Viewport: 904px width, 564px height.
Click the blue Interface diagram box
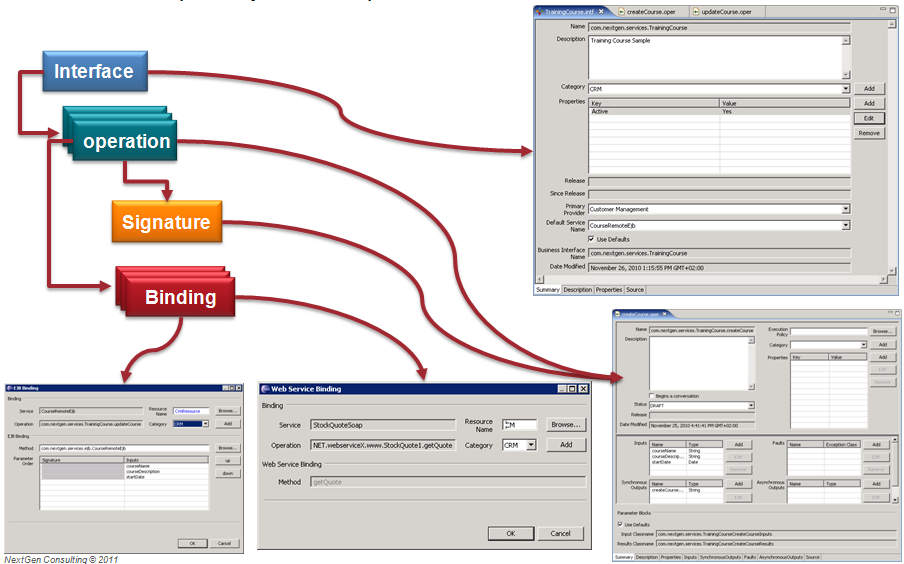94,72
